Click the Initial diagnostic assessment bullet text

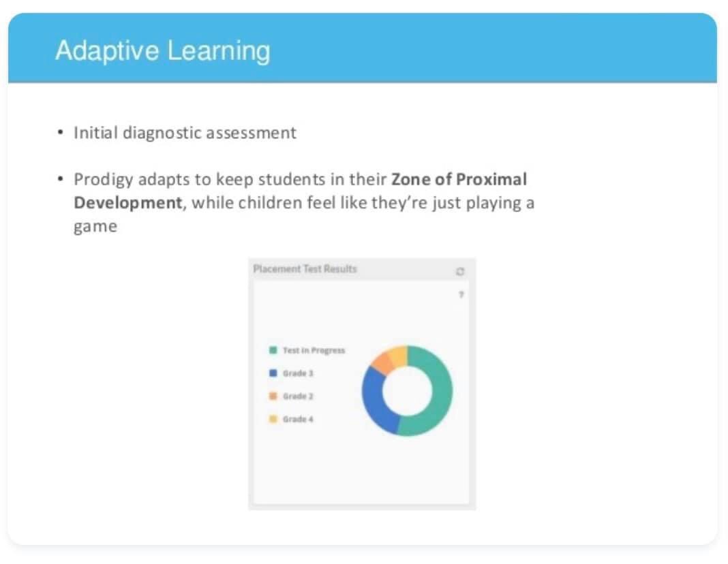pos(185,133)
